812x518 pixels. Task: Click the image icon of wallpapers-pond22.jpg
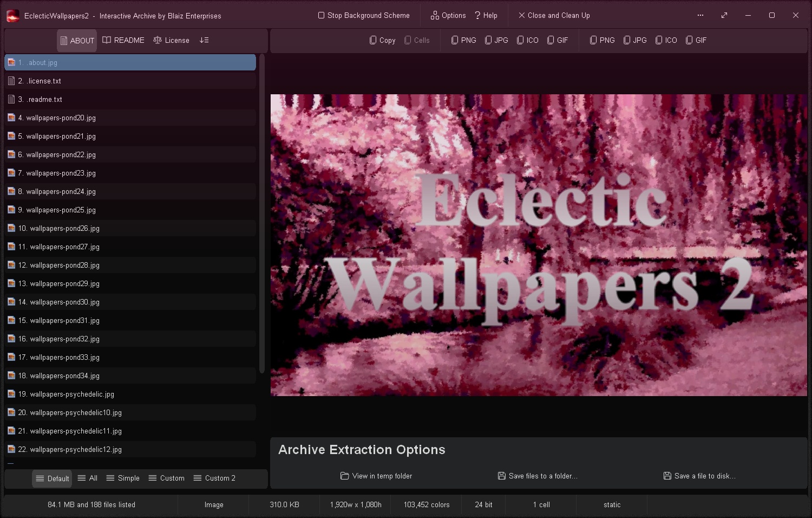[11, 154]
